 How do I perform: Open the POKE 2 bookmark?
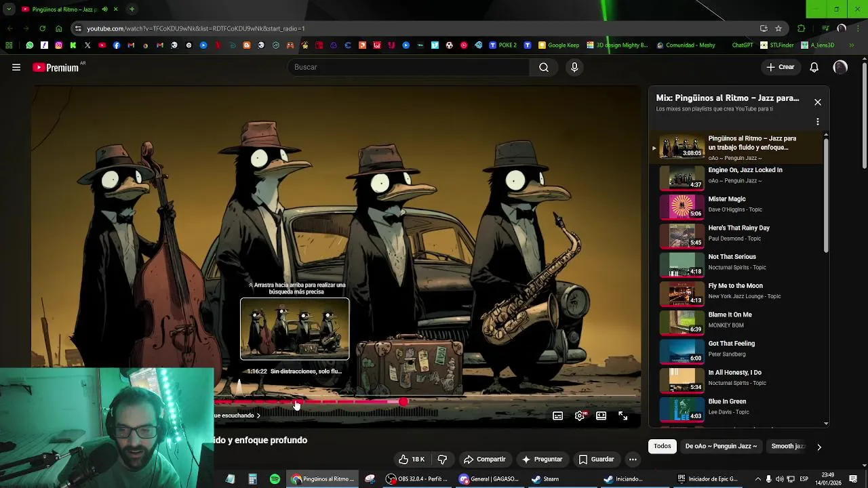(502, 45)
